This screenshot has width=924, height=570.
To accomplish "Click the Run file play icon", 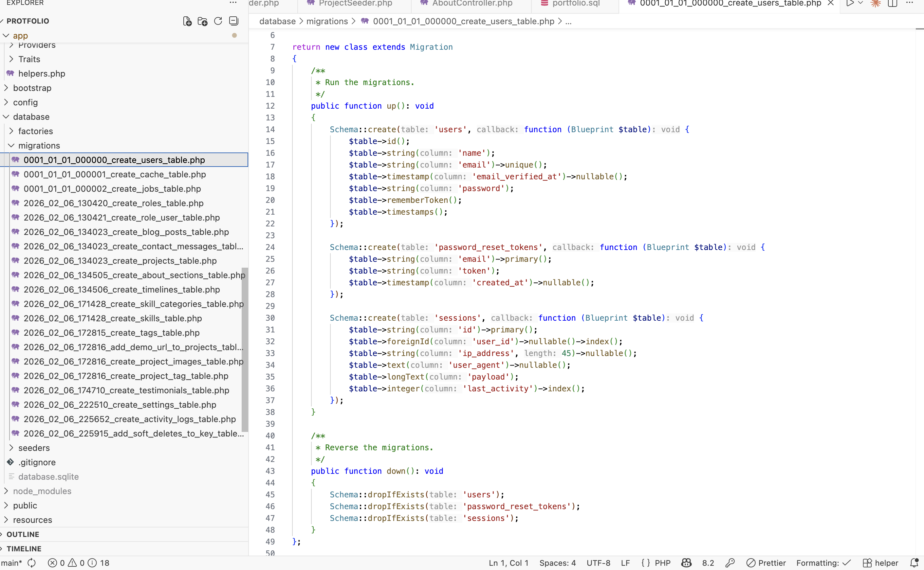I will coord(850,3).
